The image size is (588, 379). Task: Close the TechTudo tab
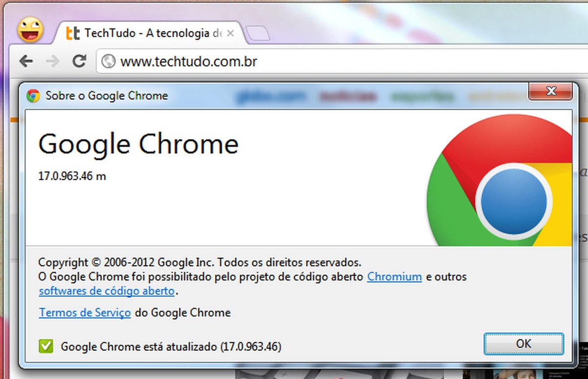click(231, 33)
